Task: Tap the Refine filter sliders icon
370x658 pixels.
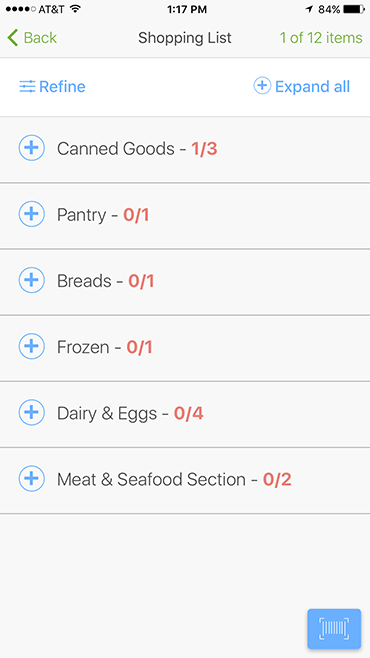Action: click(x=27, y=86)
